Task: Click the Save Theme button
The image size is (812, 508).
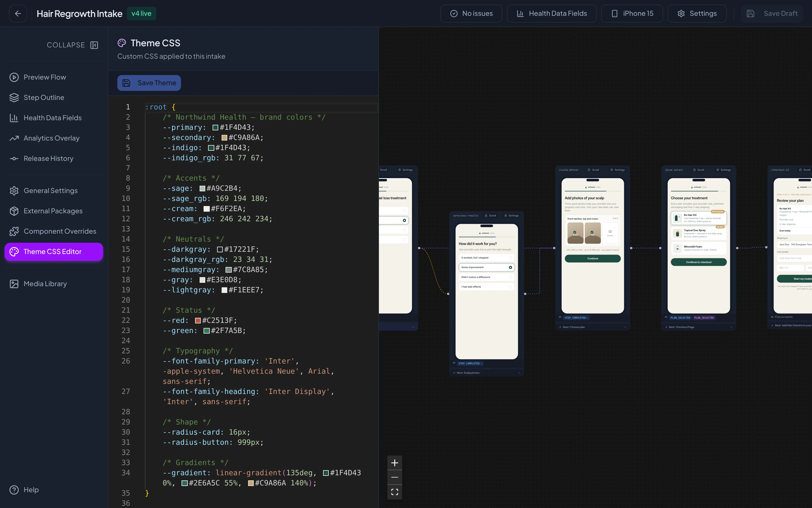Action: tap(149, 83)
